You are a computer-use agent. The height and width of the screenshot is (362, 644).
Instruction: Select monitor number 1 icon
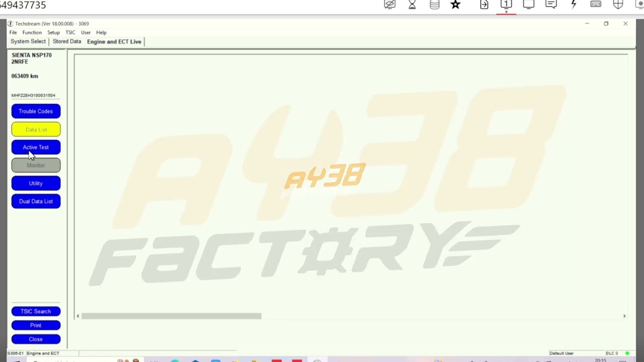pyautogui.click(x=506, y=5)
